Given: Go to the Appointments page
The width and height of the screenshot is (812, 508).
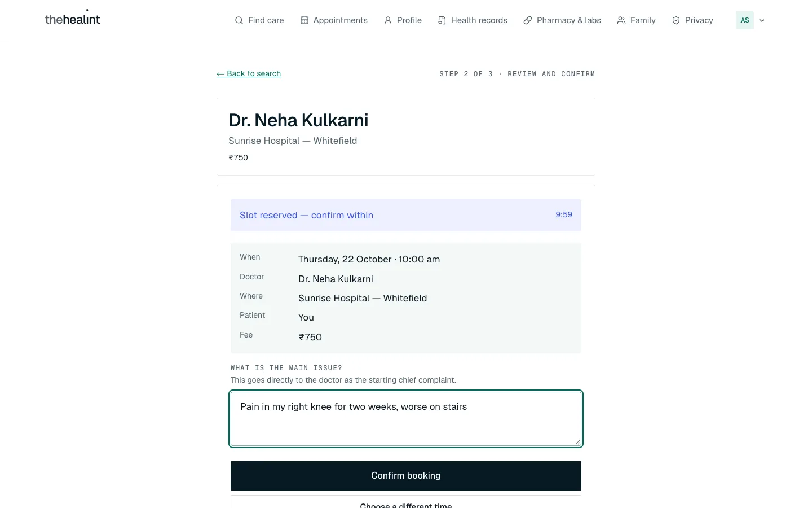Looking at the screenshot, I should [x=334, y=20].
